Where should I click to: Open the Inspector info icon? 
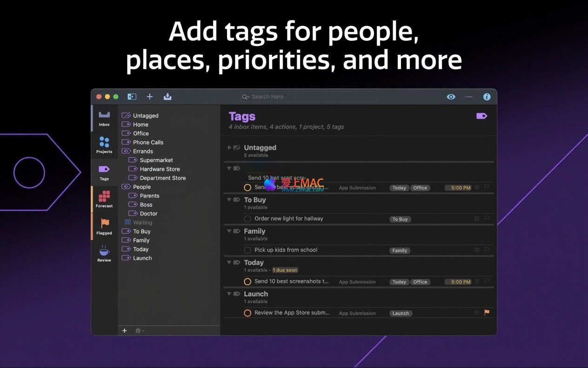[x=487, y=97]
